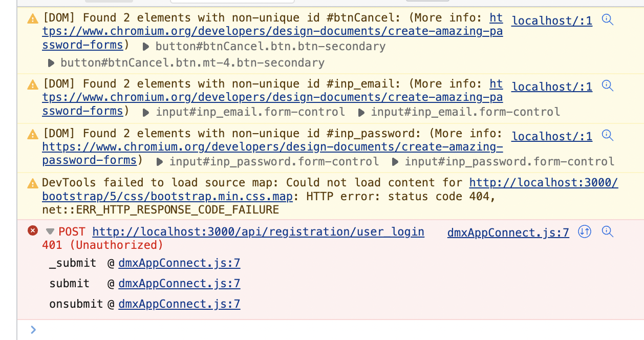Open the user_login API URL link
644x340 pixels.
(x=259, y=232)
